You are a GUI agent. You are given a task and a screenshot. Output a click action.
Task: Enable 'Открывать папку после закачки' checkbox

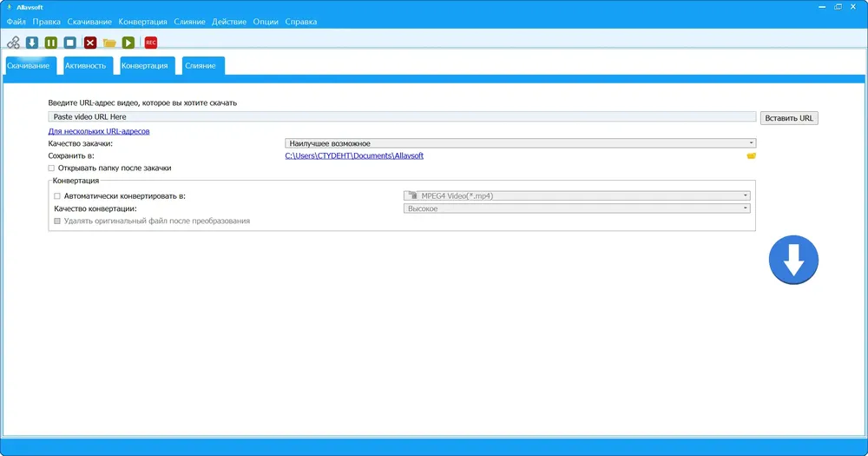click(x=51, y=168)
